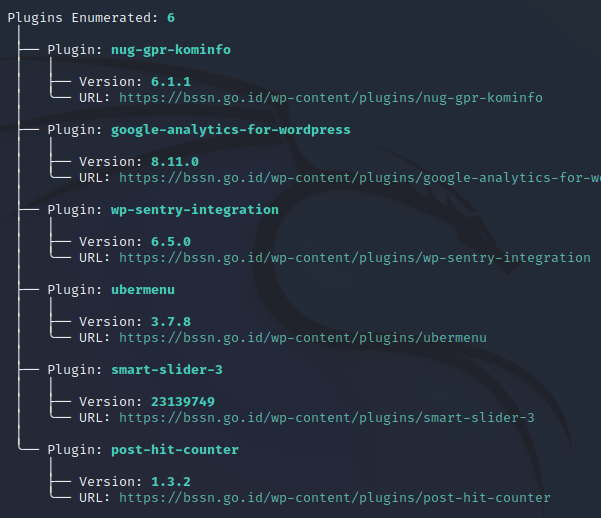Select plugin name ubermenu
The width and height of the screenshot is (601, 518).
(143, 290)
